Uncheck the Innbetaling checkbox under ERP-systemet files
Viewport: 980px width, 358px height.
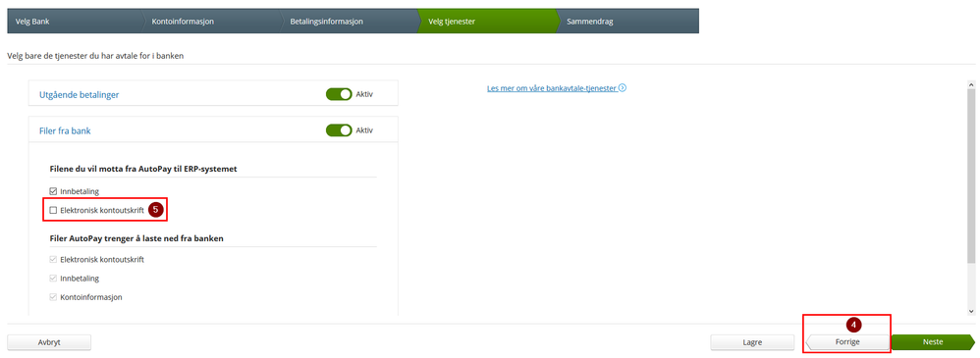click(x=53, y=191)
